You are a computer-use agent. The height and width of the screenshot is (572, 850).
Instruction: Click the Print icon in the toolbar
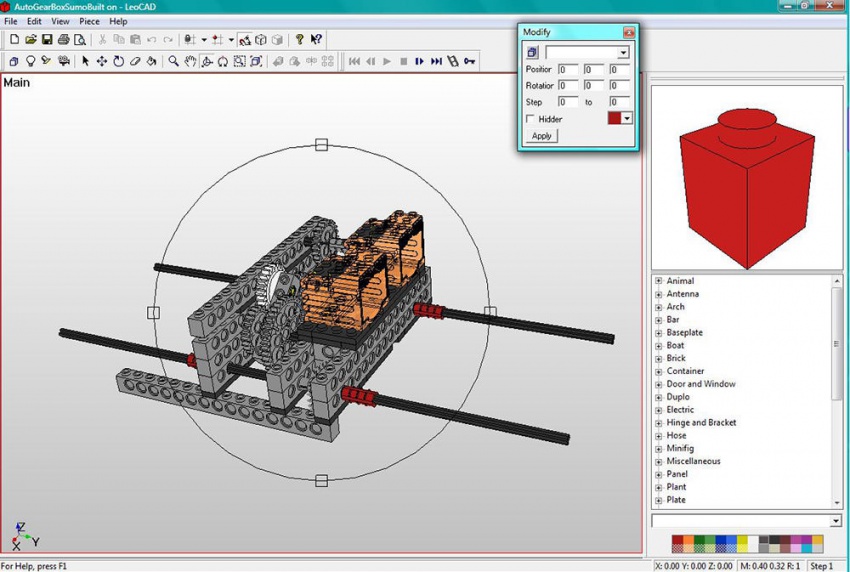tap(63, 40)
